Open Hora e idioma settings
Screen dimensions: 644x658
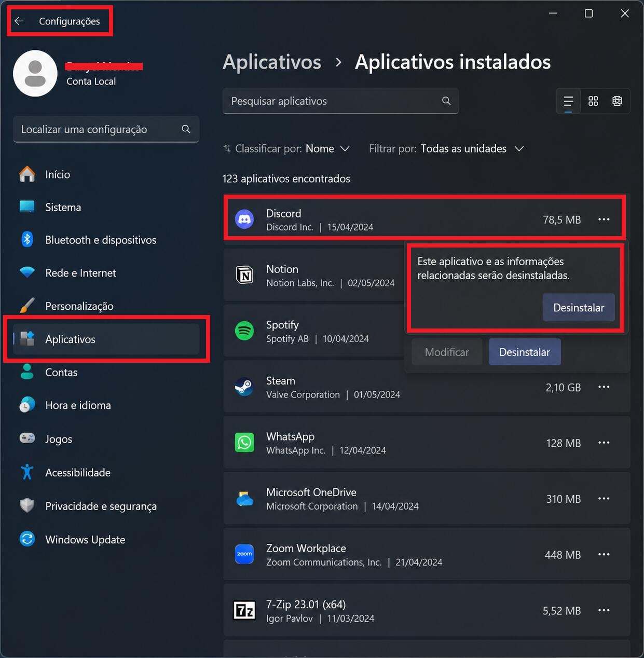[x=106, y=405]
